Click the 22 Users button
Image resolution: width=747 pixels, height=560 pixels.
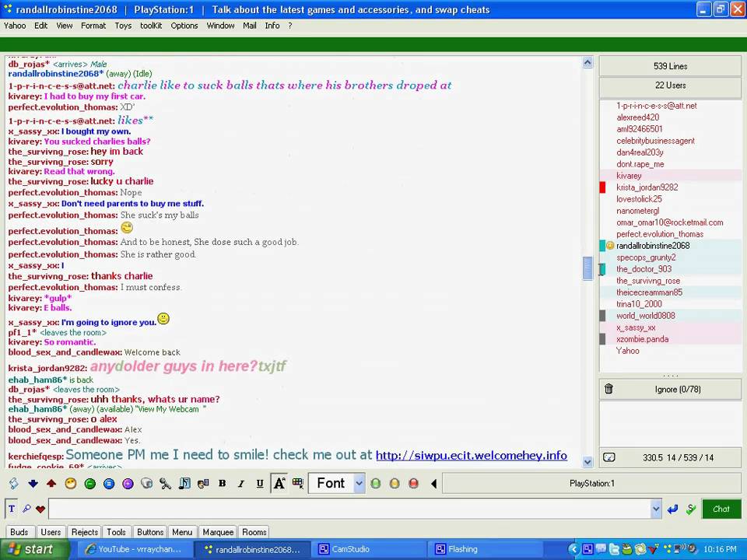pyautogui.click(x=670, y=86)
